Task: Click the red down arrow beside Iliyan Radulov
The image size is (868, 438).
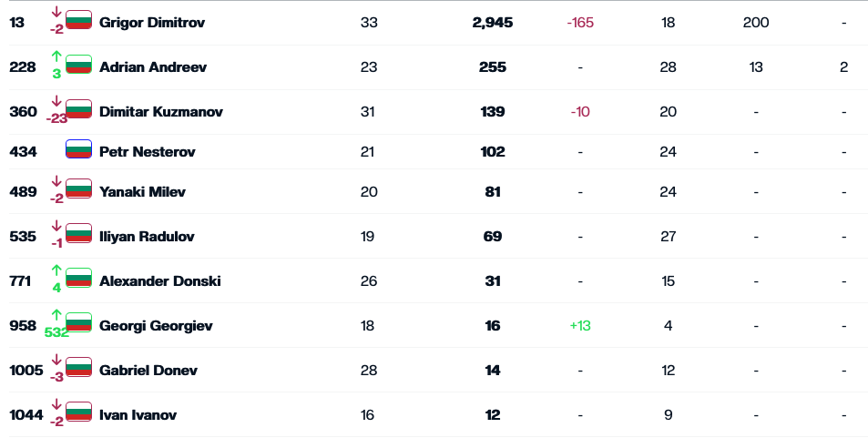Action: coord(56,226)
